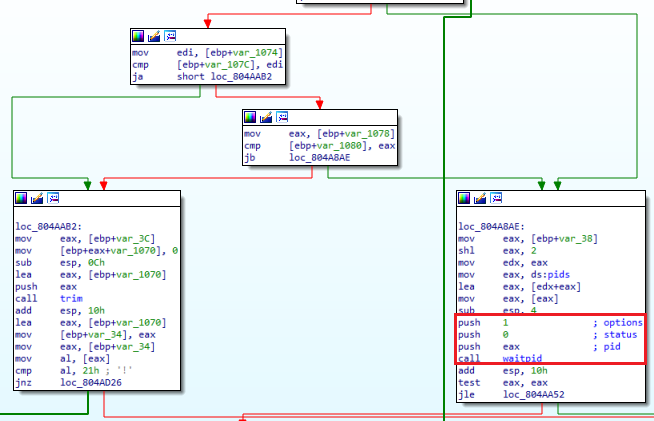Click 'mov edx, eax' instruction
The image size is (654, 421).
point(503,263)
